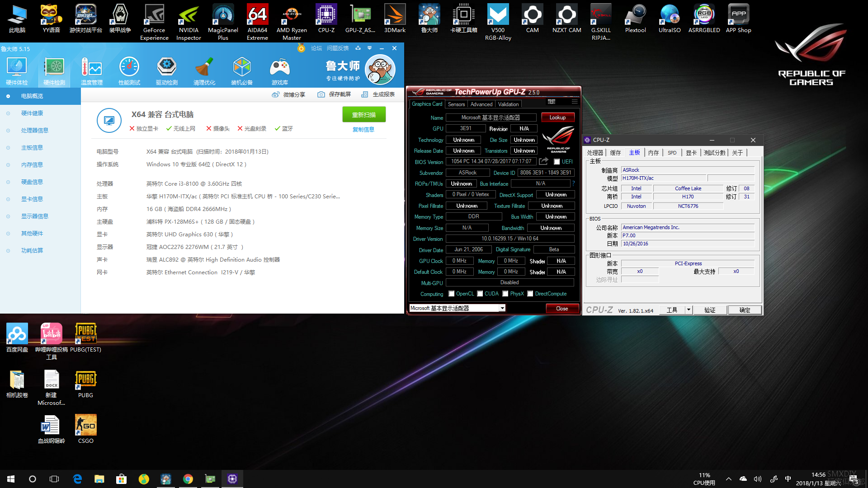Toggle the OpenCL checkbox
Image resolution: width=868 pixels, height=488 pixels.
click(451, 294)
